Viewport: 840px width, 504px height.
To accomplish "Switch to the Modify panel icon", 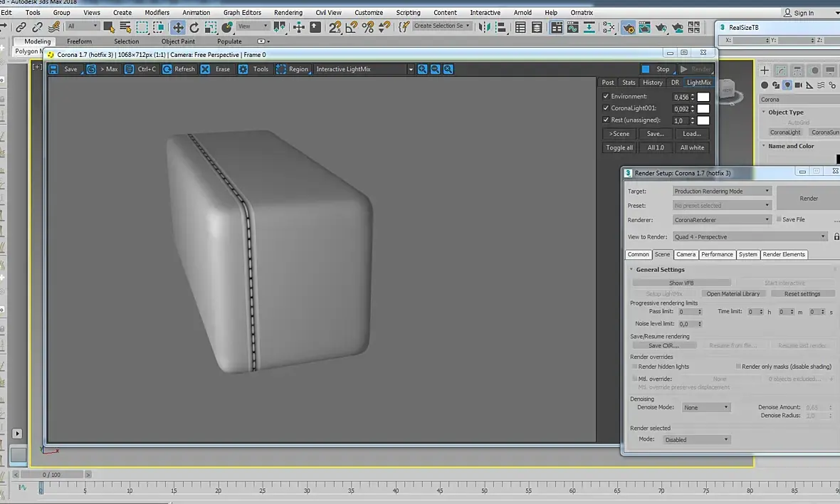I will (781, 70).
